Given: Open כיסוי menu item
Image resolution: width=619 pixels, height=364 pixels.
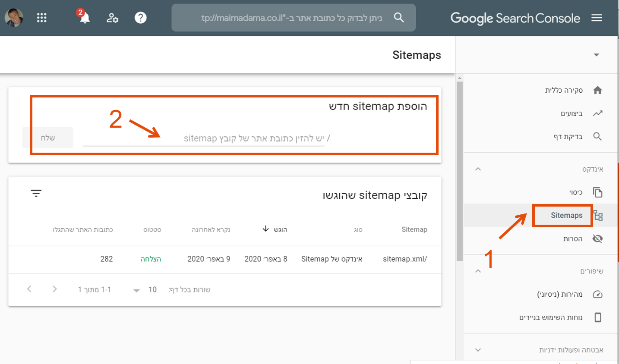Looking at the screenshot, I should [x=576, y=192].
